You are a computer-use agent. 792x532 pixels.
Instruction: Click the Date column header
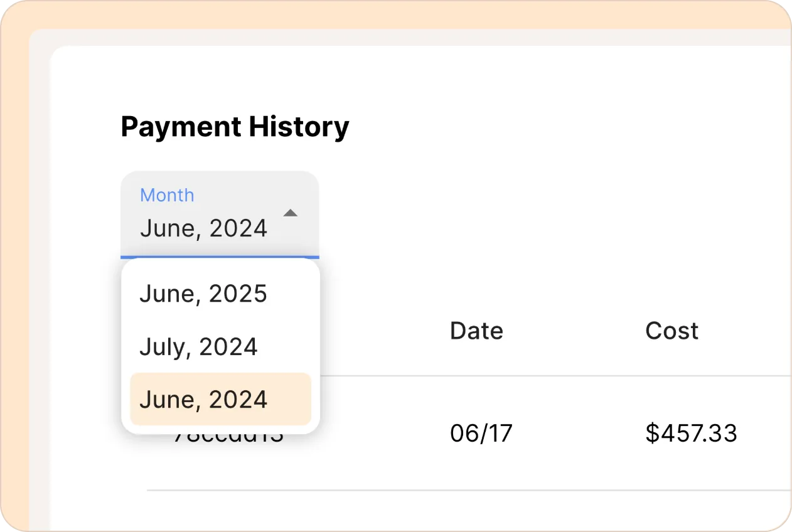pyautogui.click(x=476, y=331)
